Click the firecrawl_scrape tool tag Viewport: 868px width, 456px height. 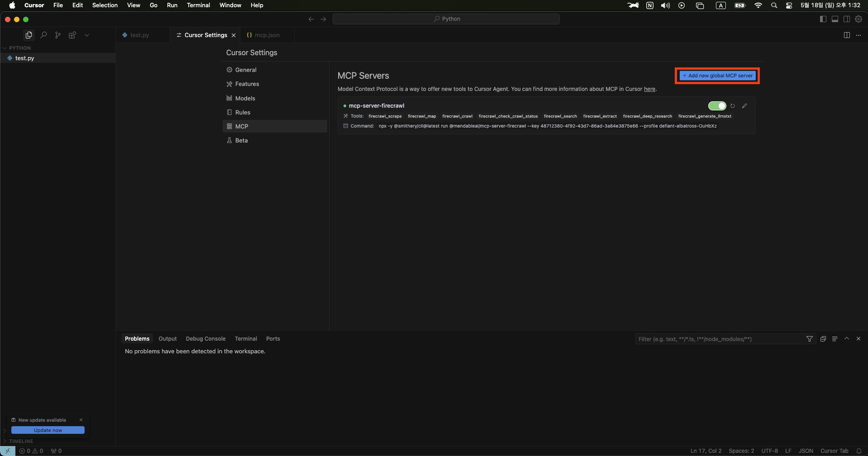coord(385,116)
